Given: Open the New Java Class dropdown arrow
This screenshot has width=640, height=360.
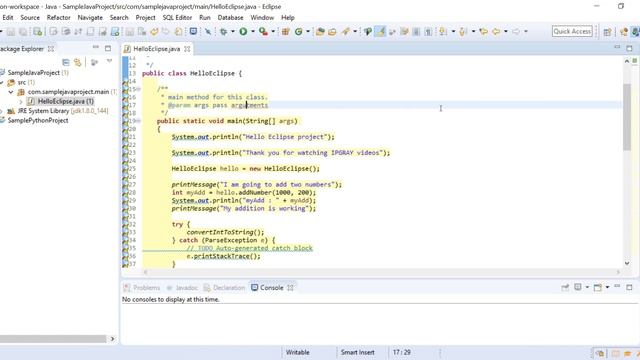Looking at the screenshot, I should click(x=308, y=31).
